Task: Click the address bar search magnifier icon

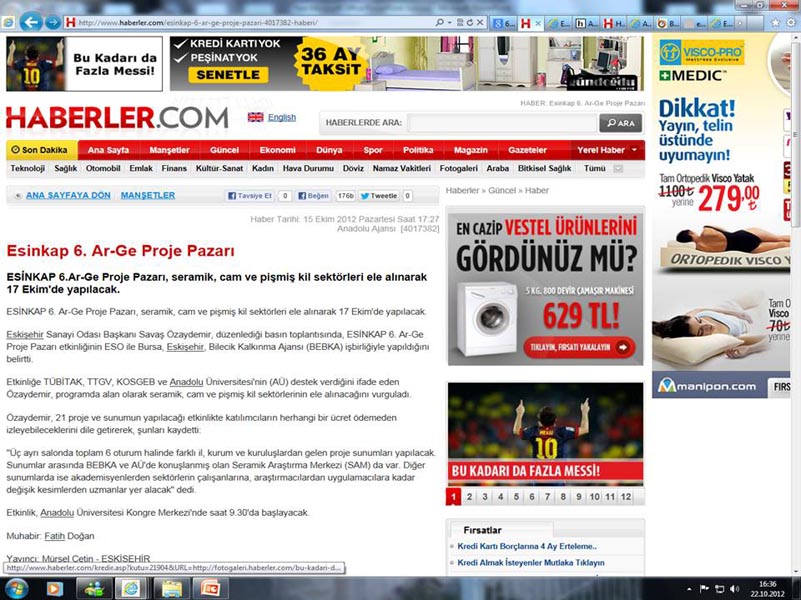Action: (439, 22)
